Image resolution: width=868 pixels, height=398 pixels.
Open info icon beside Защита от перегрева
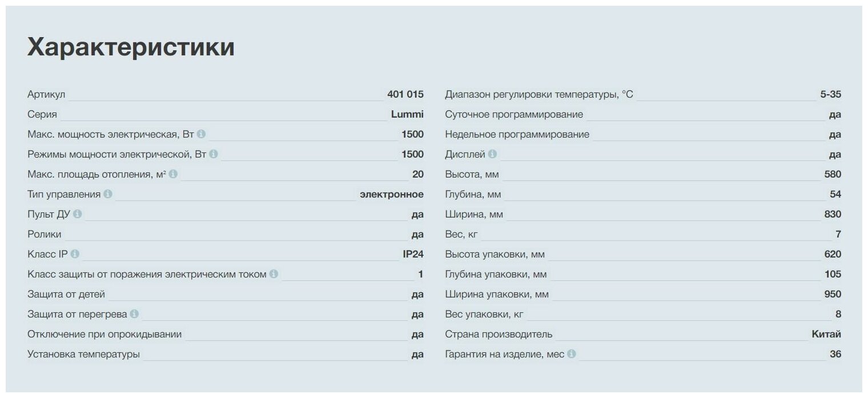(x=134, y=314)
